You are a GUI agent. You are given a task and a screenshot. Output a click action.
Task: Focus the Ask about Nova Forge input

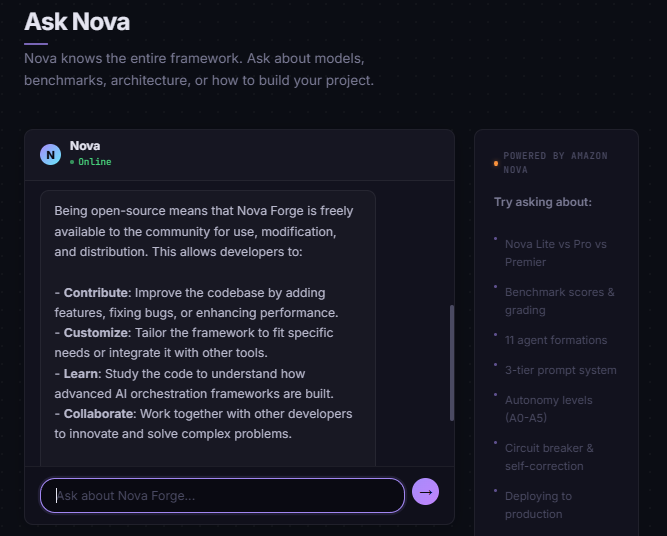pos(222,495)
